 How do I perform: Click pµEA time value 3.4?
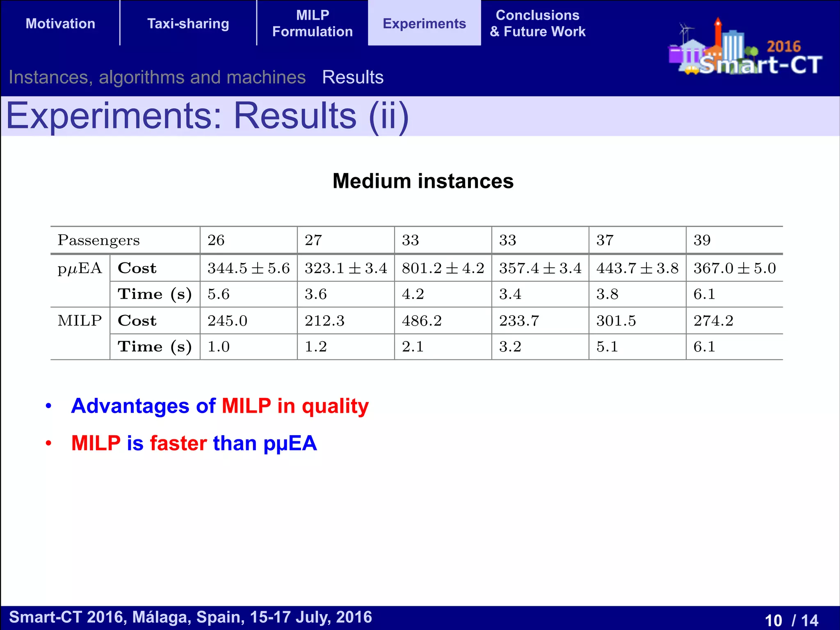pyautogui.click(x=510, y=294)
